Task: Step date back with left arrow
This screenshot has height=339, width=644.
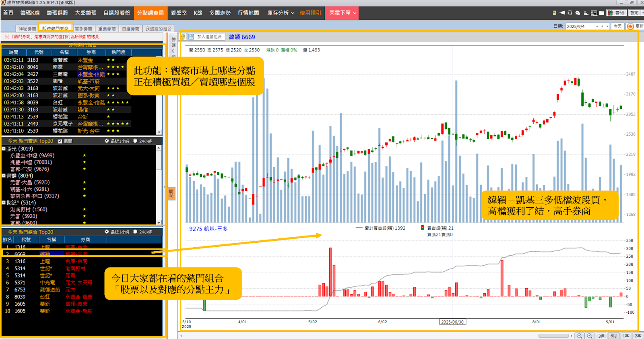Action: pyautogui.click(x=602, y=26)
